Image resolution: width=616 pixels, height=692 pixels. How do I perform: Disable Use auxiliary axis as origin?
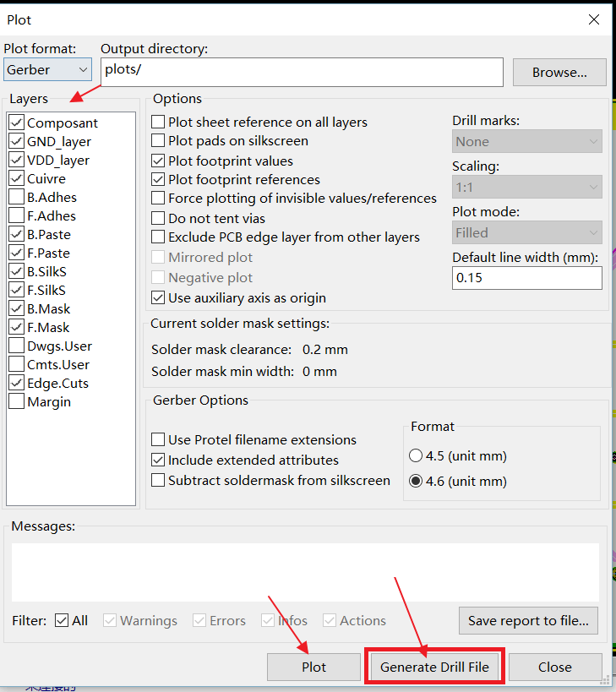[158, 297]
